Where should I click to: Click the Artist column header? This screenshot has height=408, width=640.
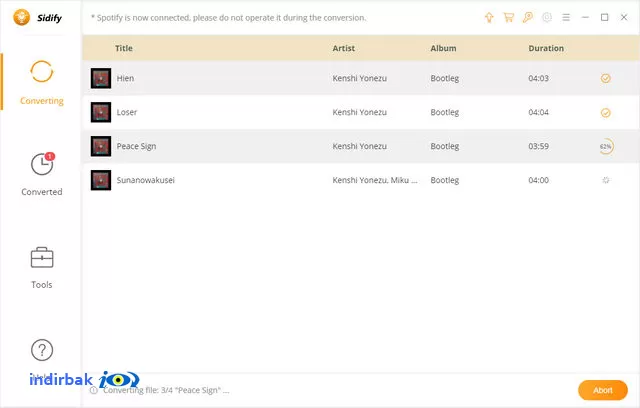(343, 48)
